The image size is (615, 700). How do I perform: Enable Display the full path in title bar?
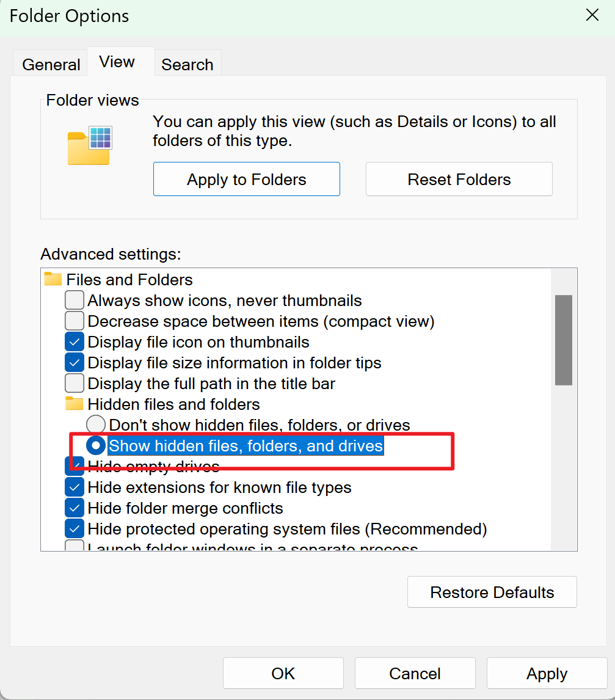click(x=75, y=384)
